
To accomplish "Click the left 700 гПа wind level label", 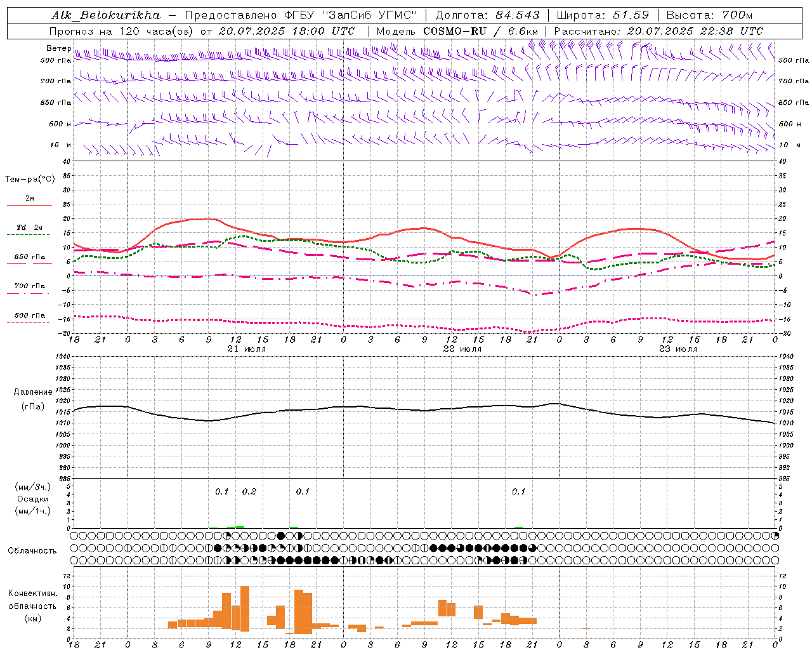I will [56, 81].
